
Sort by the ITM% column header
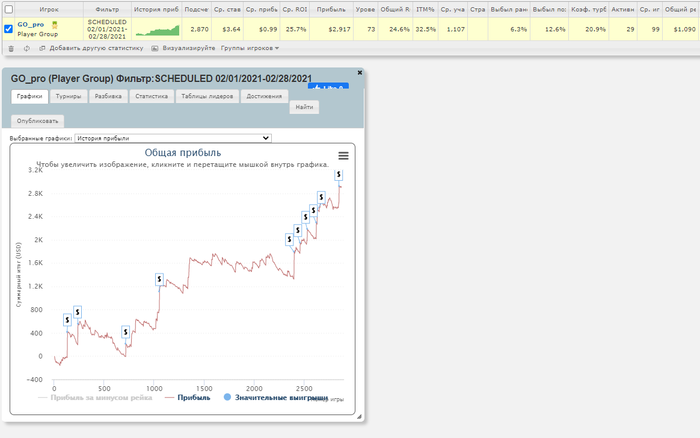(x=425, y=9)
